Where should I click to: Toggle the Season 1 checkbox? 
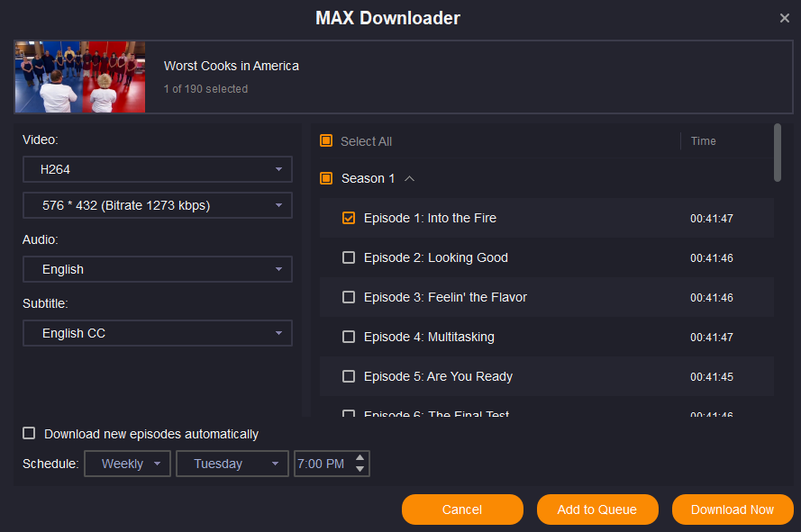click(x=326, y=178)
